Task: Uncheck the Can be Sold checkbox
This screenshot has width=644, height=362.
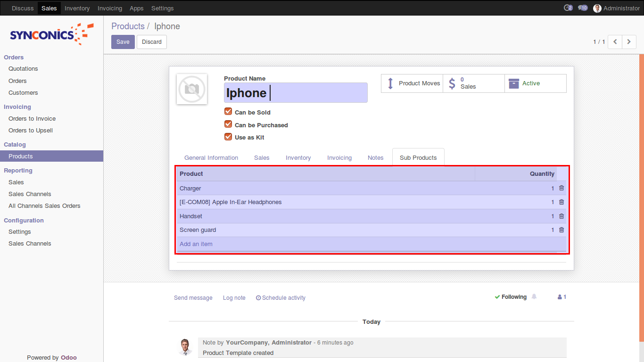Action: click(228, 112)
